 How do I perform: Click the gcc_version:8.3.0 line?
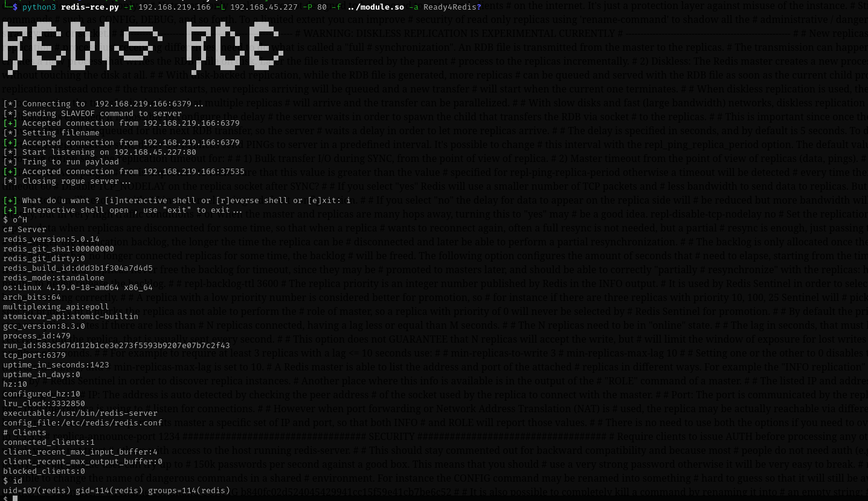point(44,326)
